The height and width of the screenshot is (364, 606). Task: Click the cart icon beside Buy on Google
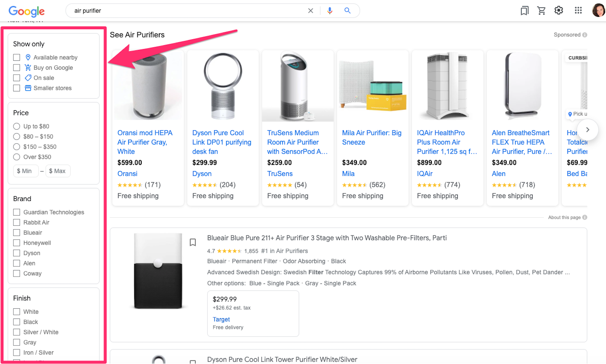(28, 68)
